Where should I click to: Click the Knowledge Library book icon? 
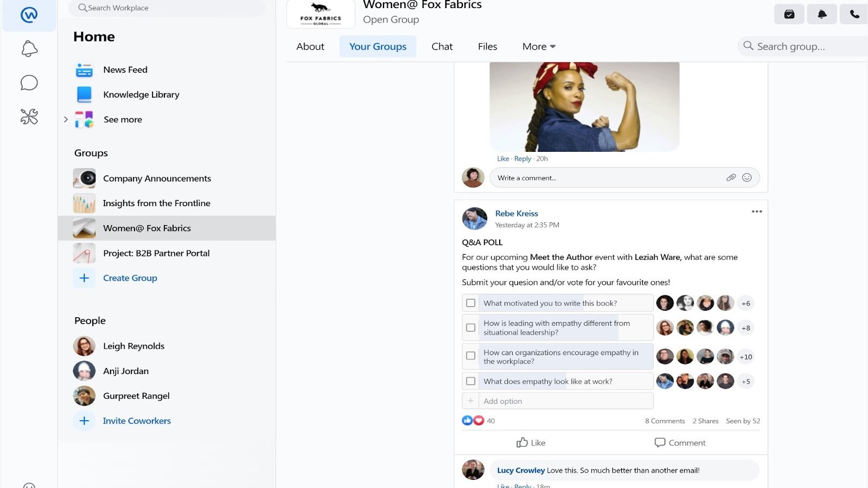click(84, 94)
